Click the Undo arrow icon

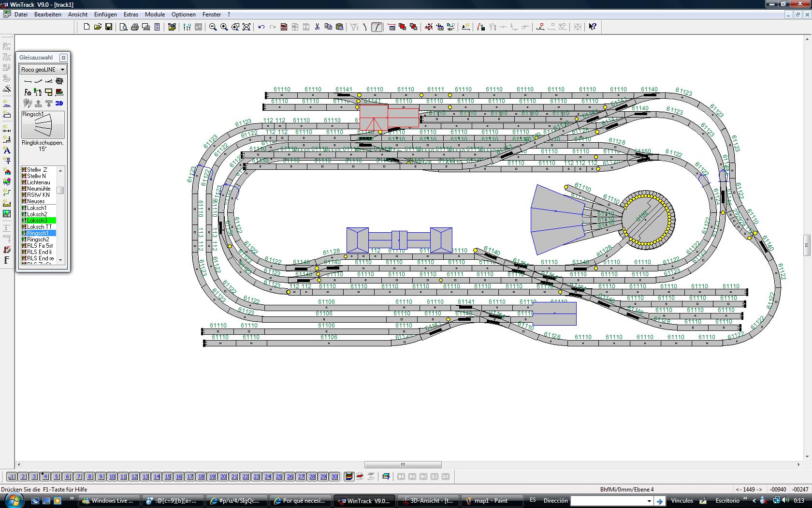point(261,27)
